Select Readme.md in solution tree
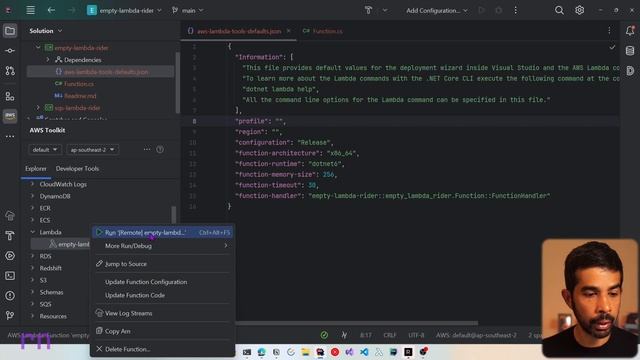The width and height of the screenshot is (640, 360). coord(80,96)
